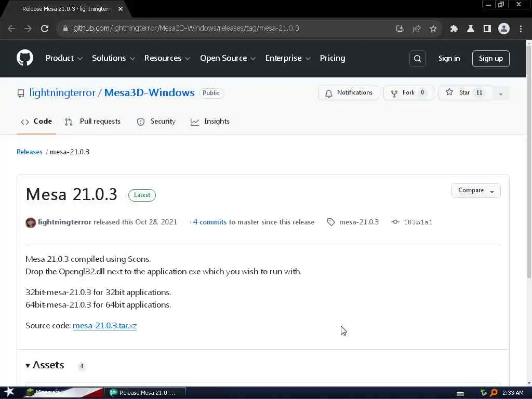The image size is (532, 399).
Task: Expand the Solutions dropdown menu
Action: [x=113, y=58]
